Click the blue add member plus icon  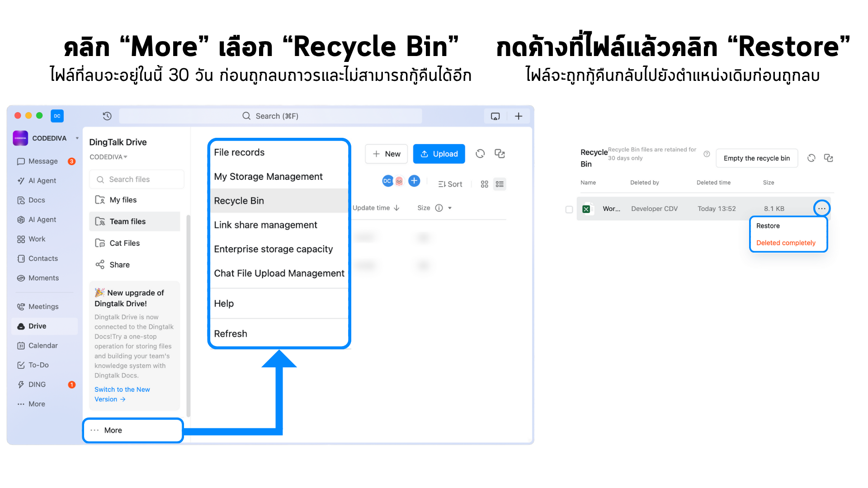tap(414, 181)
